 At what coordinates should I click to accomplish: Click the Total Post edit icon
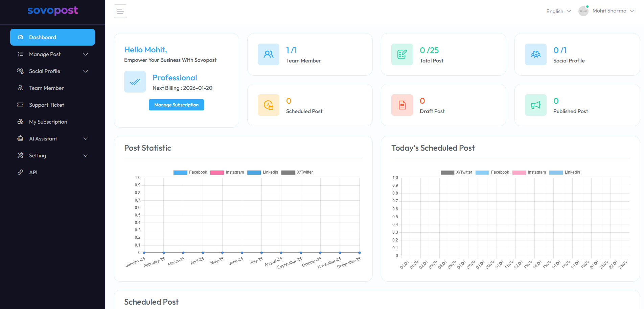point(402,54)
